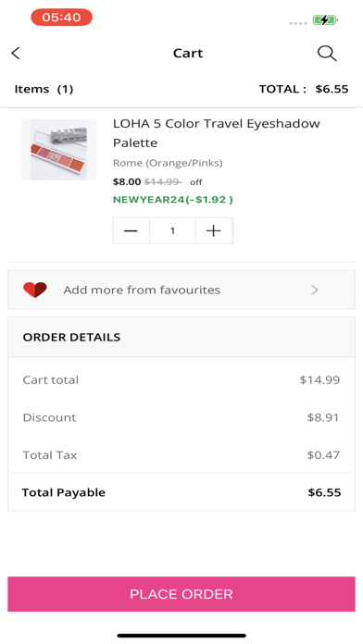Viewport: 363px width, 644px height.
Task: Open the eyeshadow palette product thumbnail
Action: click(x=58, y=150)
